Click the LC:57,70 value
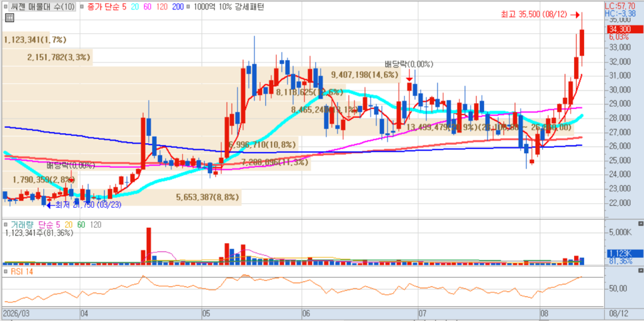This screenshot has height=321, width=644. [619, 7]
